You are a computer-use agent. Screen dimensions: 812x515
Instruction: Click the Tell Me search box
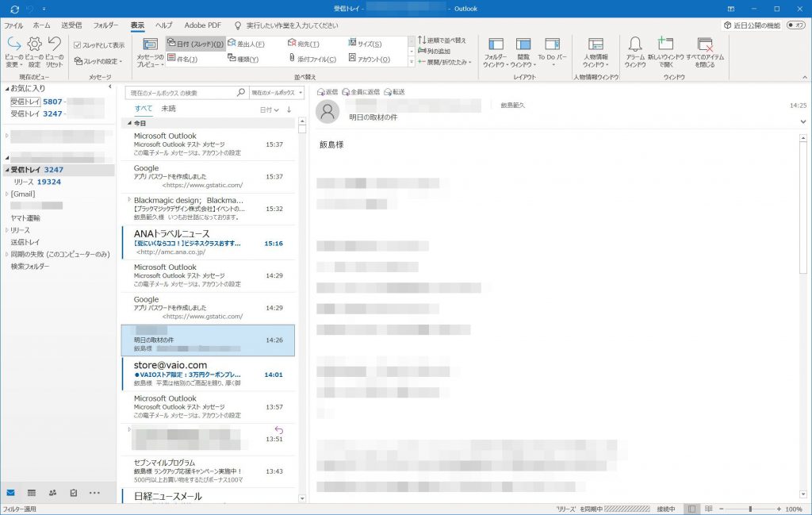coord(292,25)
